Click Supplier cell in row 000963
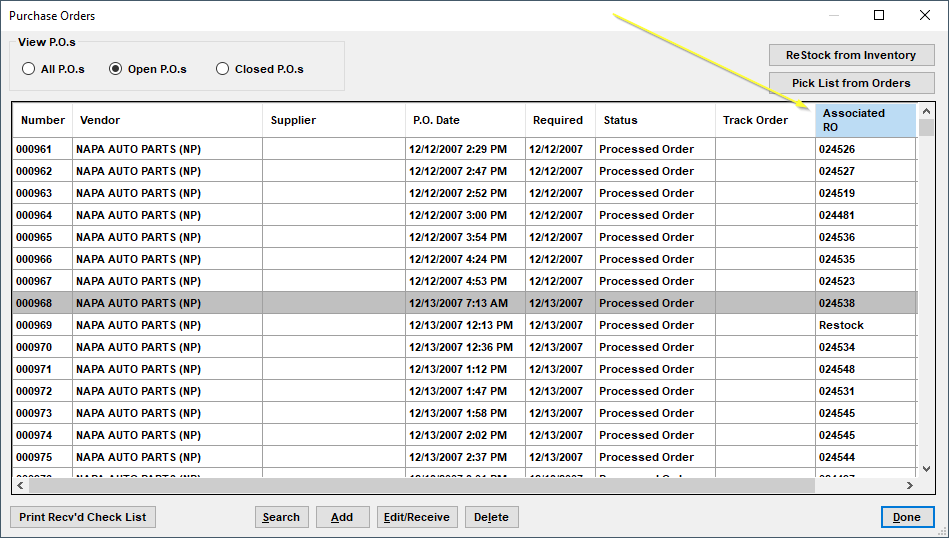The height and width of the screenshot is (538, 949). pos(333,193)
